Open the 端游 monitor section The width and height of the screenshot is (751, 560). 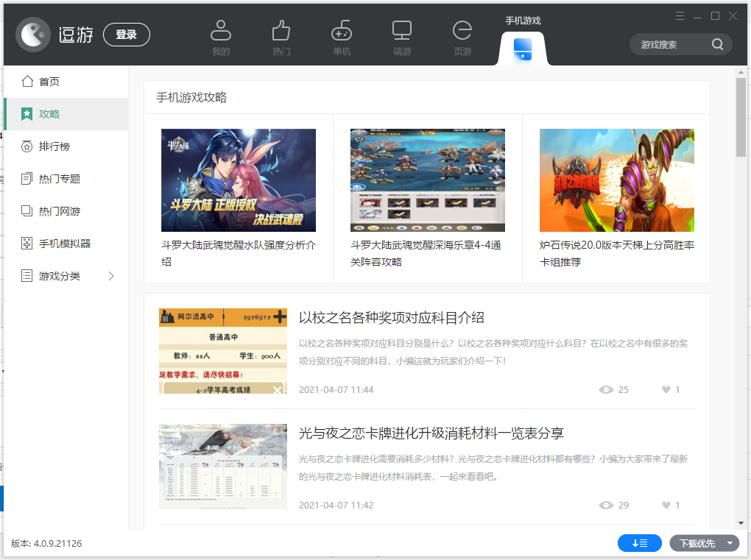pyautogui.click(x=402, y=38)
